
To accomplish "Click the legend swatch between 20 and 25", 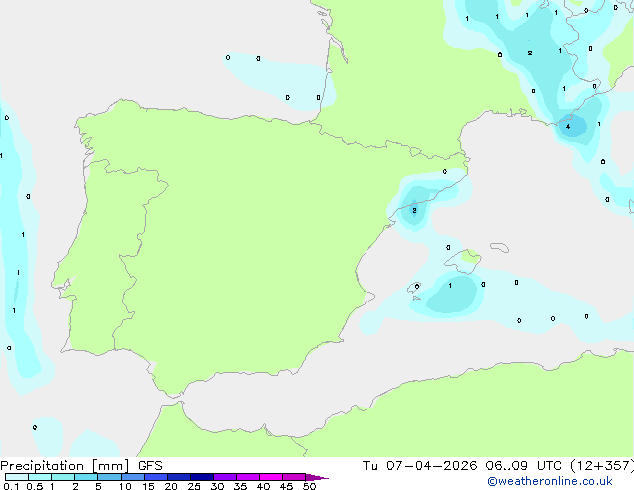I will [x=179, y=477].
